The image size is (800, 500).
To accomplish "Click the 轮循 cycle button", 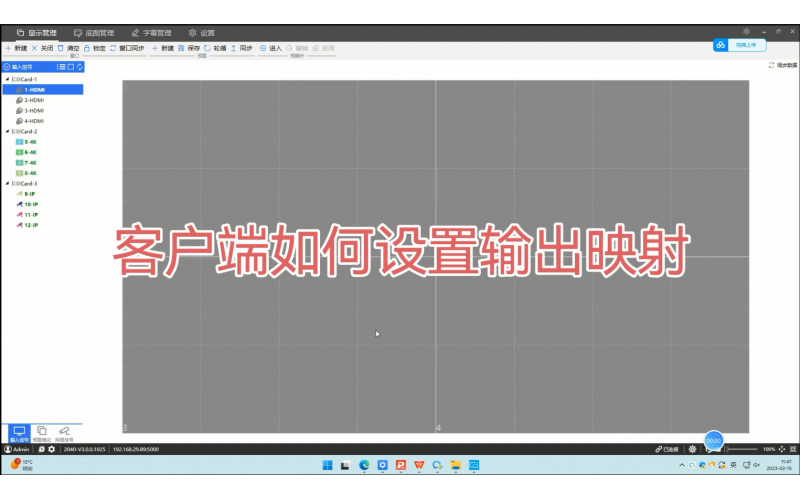I will click(x=215, y=48).
